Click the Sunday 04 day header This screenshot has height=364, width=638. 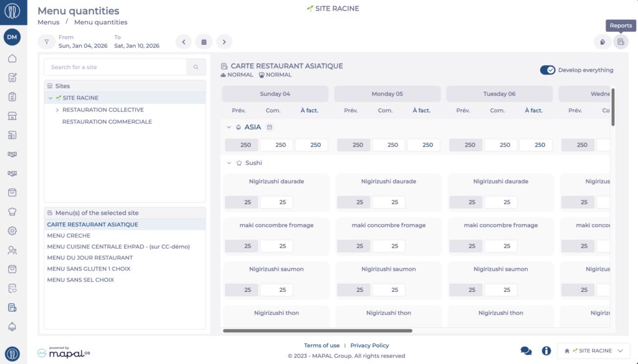click(275, 94)
